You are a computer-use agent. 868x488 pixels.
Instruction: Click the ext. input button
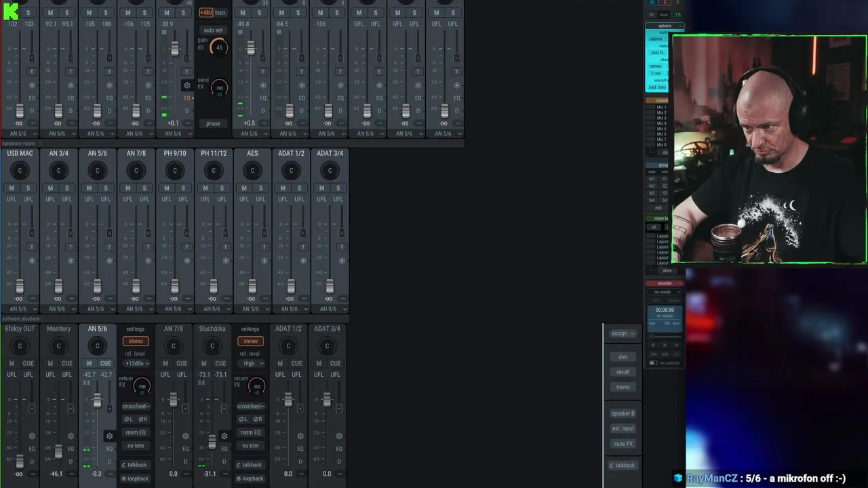coord(623,428)
